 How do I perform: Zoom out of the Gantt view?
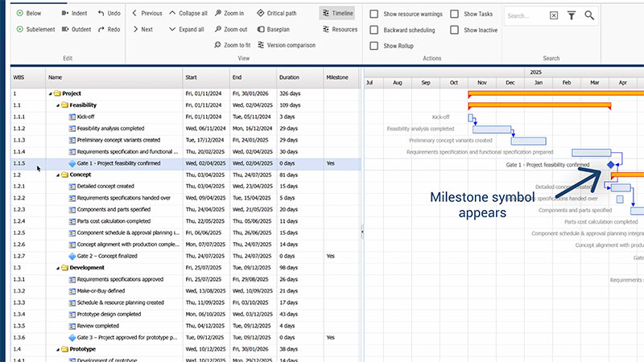coord(231,29)
